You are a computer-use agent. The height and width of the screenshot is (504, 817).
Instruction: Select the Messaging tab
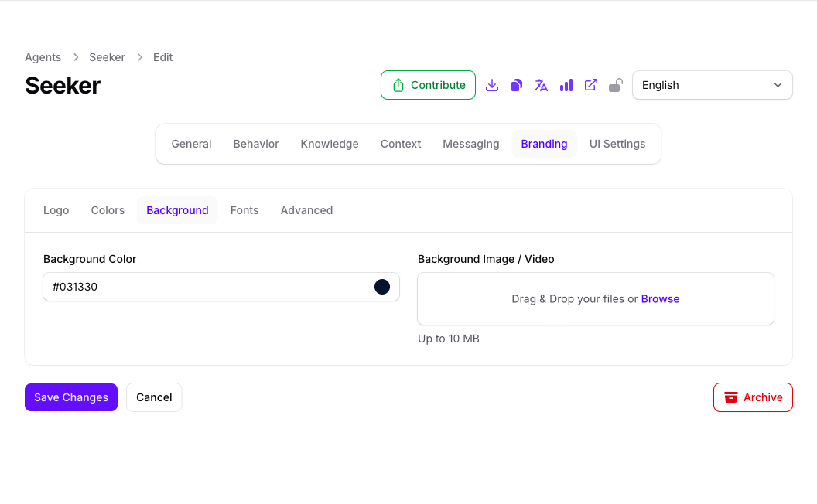tap(471, 145)
